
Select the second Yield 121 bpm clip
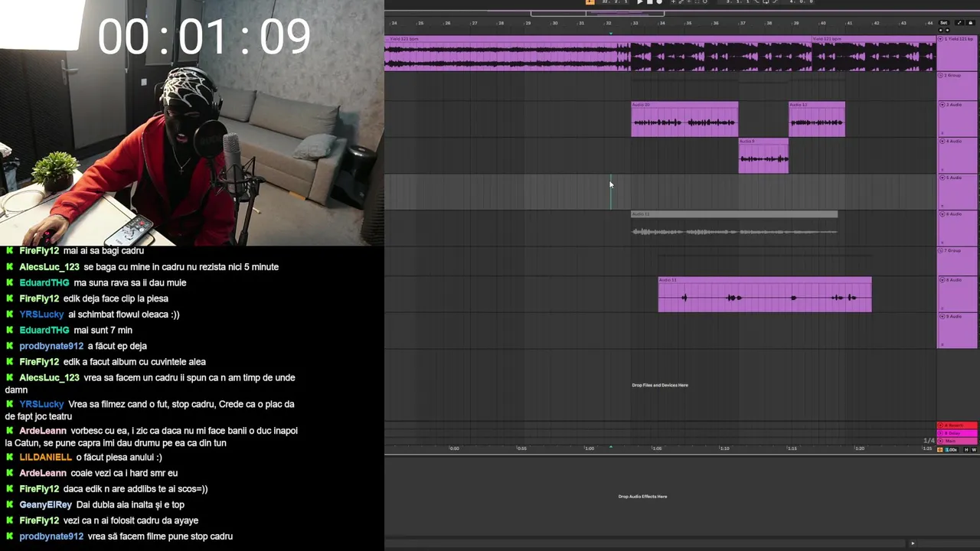pos(873,53)
